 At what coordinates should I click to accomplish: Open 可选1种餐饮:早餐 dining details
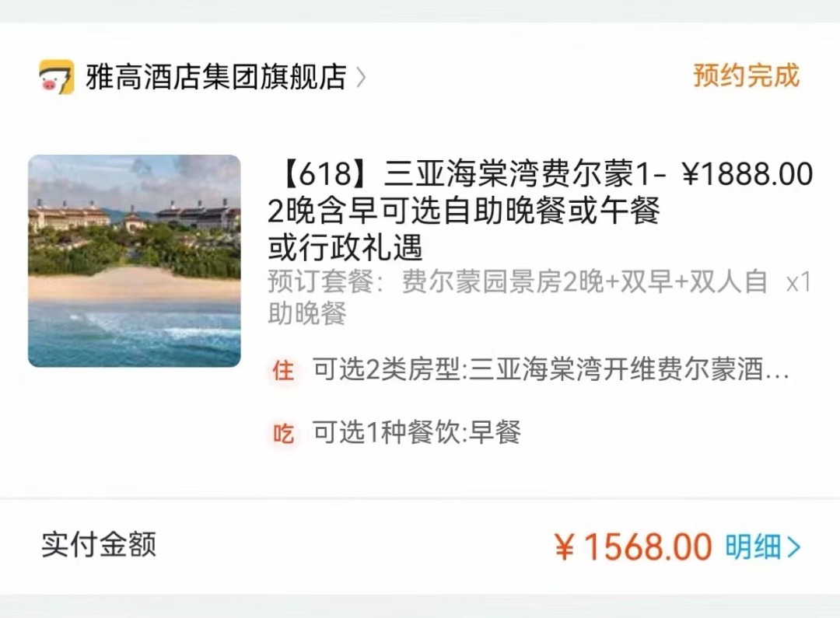[x=417, y=432]
